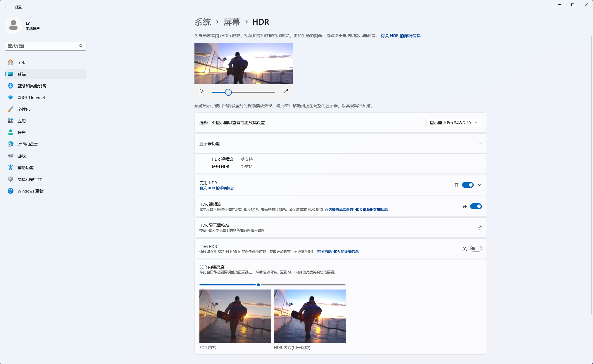Collapse the Display capabilities (显示器功能) section
The image size is (593, 364).
479,144
